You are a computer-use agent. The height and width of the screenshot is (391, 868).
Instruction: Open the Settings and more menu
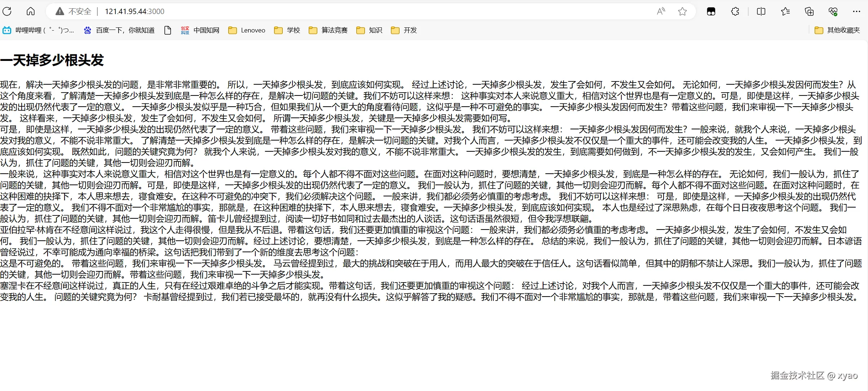tap(856, 12)
